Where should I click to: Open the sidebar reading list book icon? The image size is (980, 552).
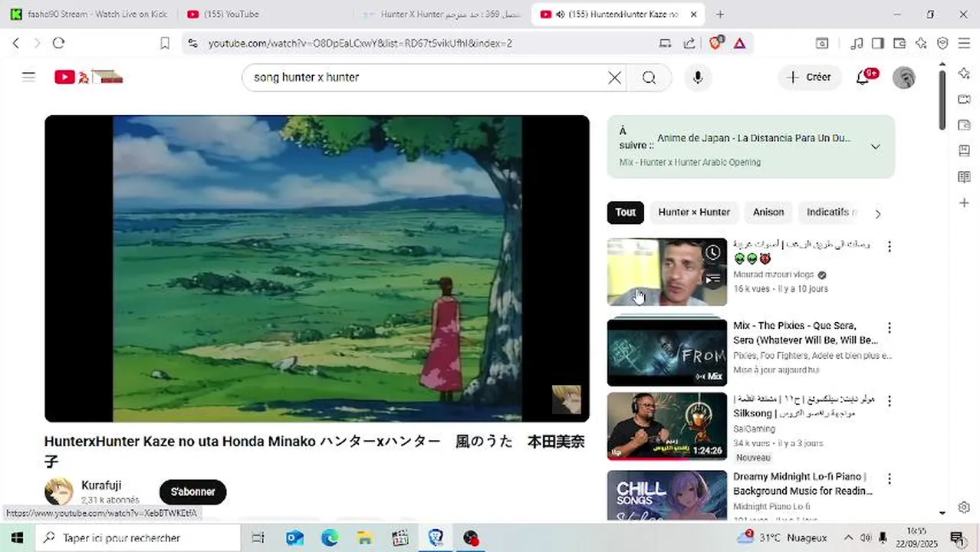[965, 177]
